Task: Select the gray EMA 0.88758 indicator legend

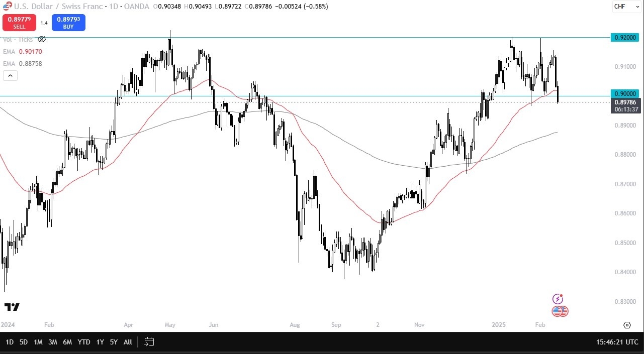Action: tap(23, 63)
